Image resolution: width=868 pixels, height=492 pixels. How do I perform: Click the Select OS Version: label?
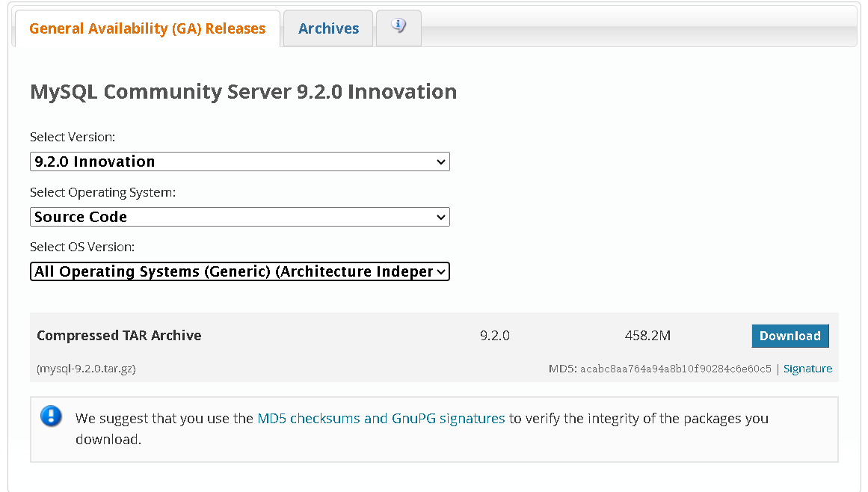82,247
